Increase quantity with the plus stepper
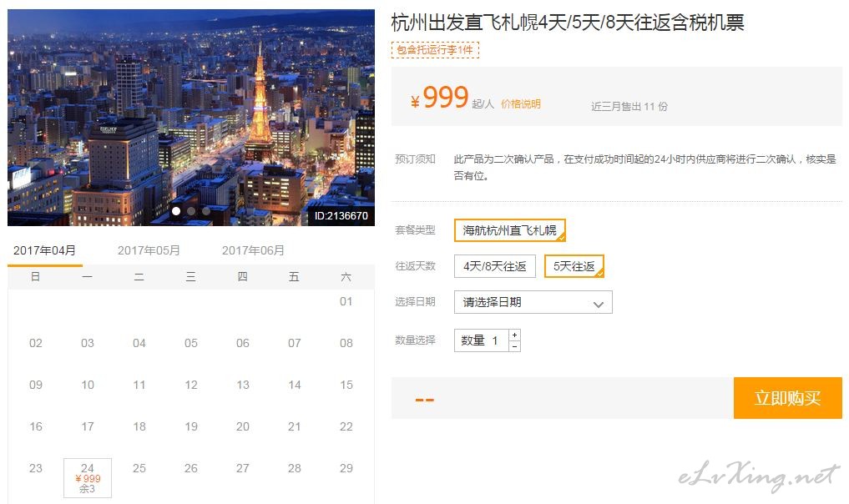Viewport: 849px width, 504px height. coord(514,335)
